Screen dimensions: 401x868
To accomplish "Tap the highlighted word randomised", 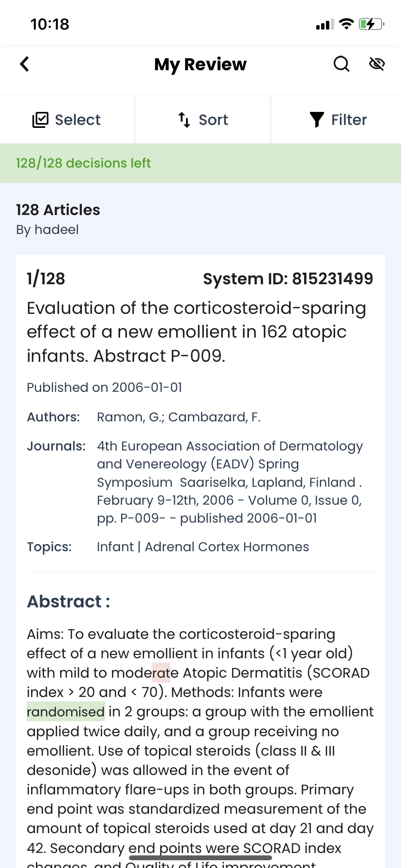I will (x=66, y=712).
